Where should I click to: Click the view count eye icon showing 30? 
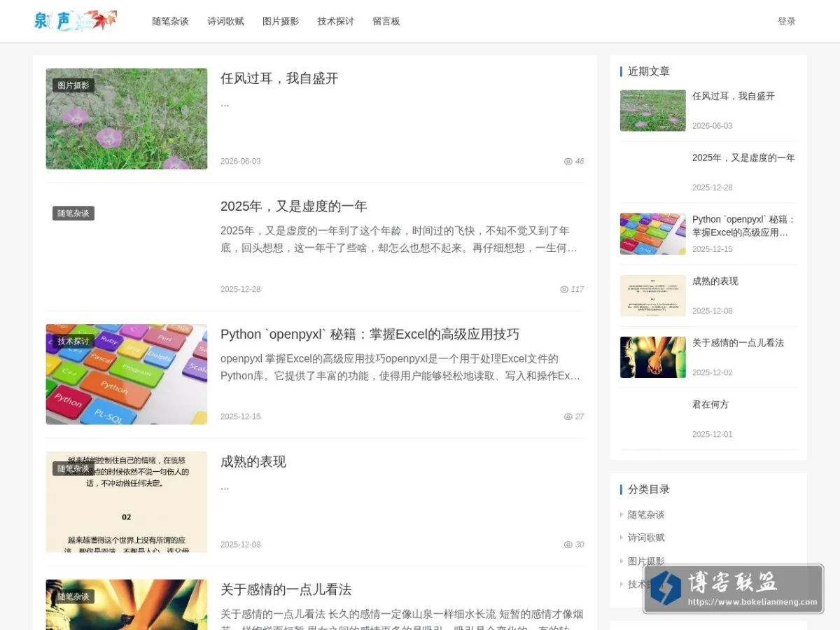click(x=568, y=545)
